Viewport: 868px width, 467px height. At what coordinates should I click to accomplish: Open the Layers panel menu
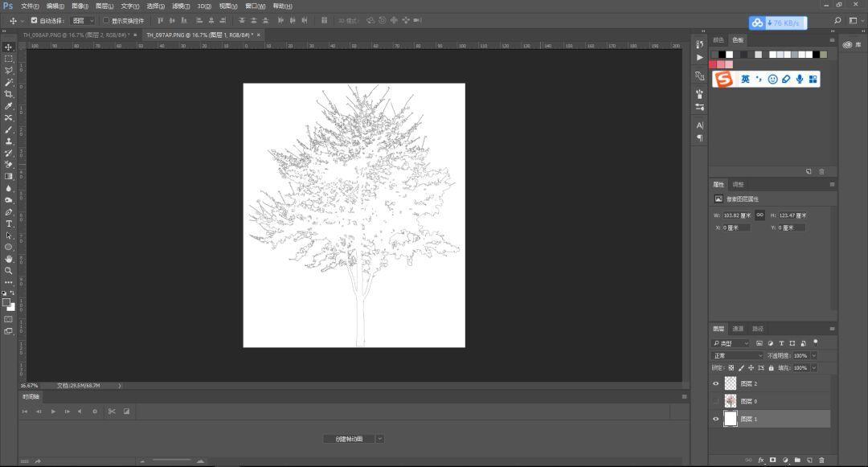coord(832,329)
